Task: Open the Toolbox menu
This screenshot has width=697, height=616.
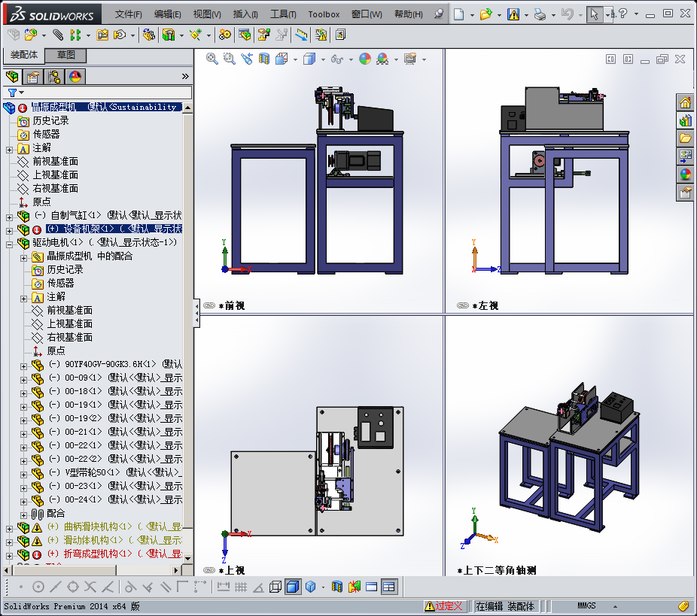Action: click(x=324, y=14)
